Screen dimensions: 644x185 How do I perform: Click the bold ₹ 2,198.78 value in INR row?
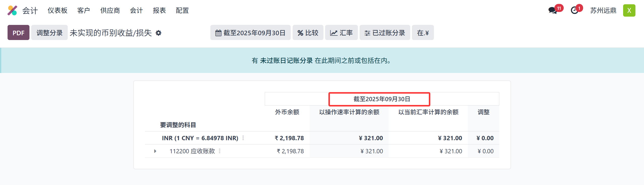[289, 138]
